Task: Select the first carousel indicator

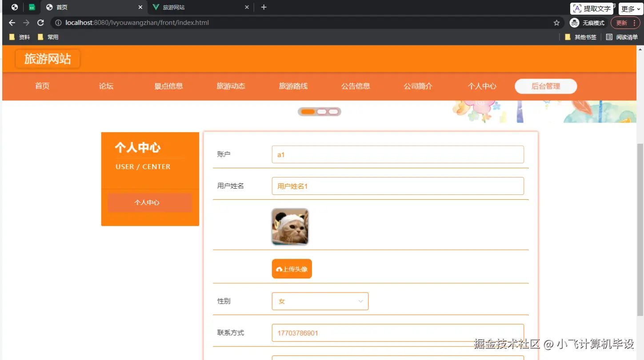Action: pyautogui.click(x=308, y=112)
